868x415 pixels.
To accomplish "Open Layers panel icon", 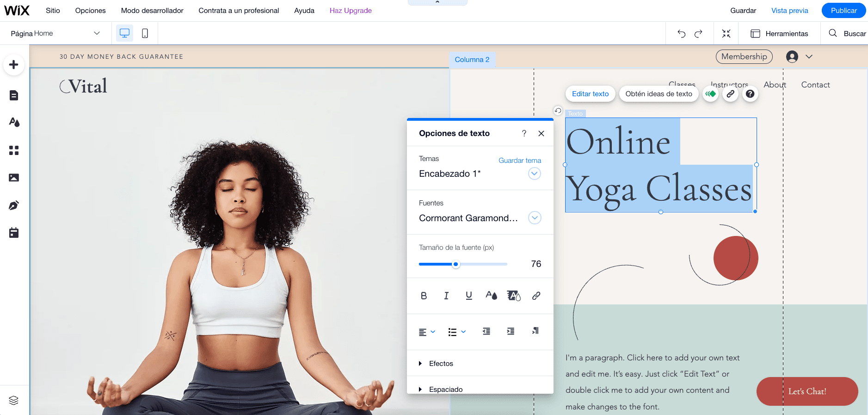I will [14, 400].
